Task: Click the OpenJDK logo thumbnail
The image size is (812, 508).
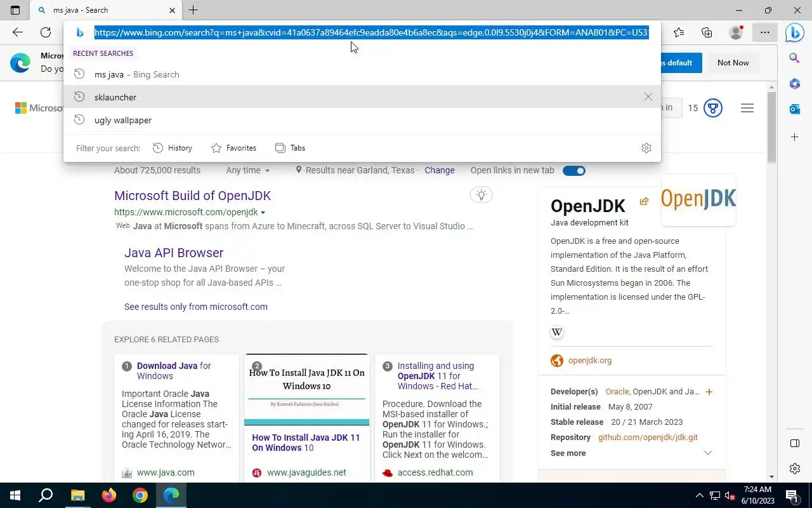Action: coord(698,199)
